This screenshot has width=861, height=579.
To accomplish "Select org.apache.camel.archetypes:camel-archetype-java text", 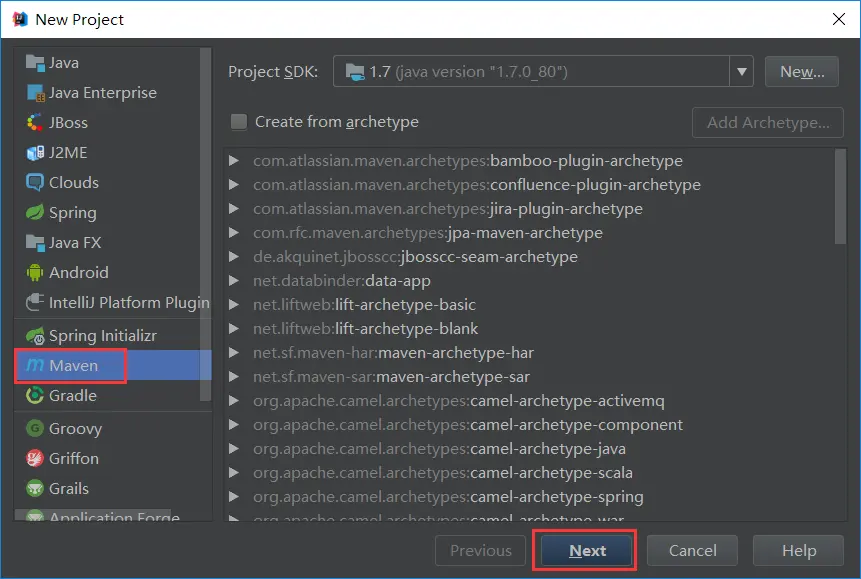I will point(439,449).
